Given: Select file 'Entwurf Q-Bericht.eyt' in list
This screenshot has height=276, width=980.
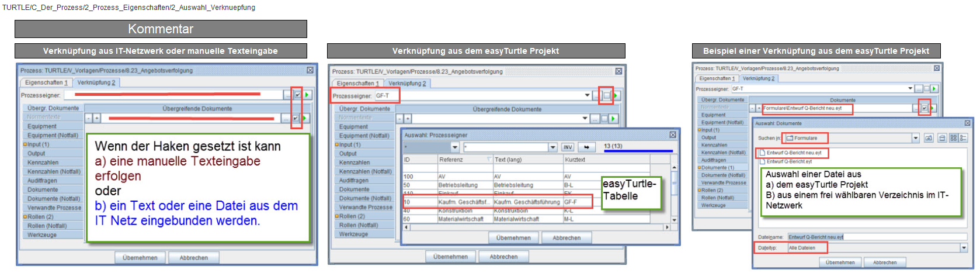Looking at the screenshot, I should (x=785, y=161).
